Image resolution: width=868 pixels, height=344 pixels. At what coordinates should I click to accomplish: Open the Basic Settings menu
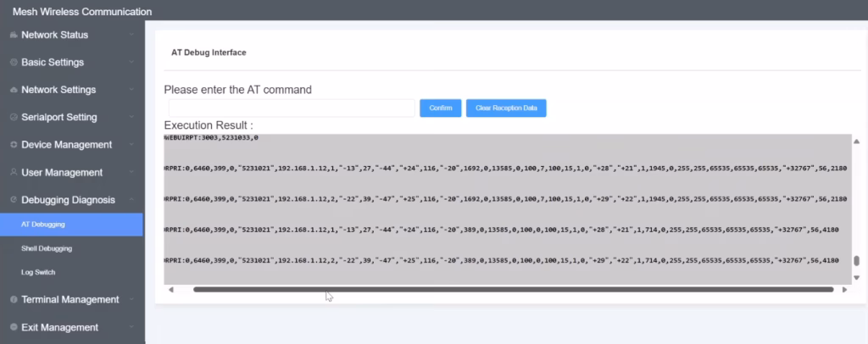click(72, 63)
